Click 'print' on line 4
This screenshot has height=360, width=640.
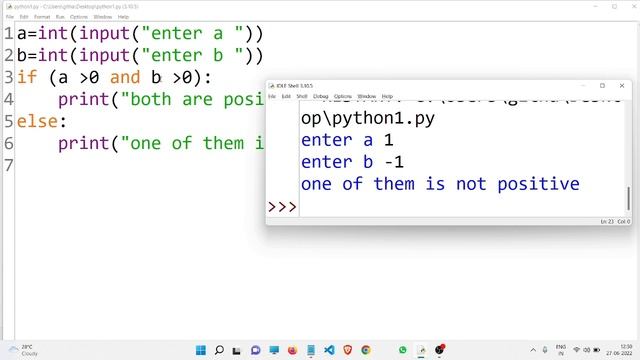pyautogui.click(x=84, y=100)
